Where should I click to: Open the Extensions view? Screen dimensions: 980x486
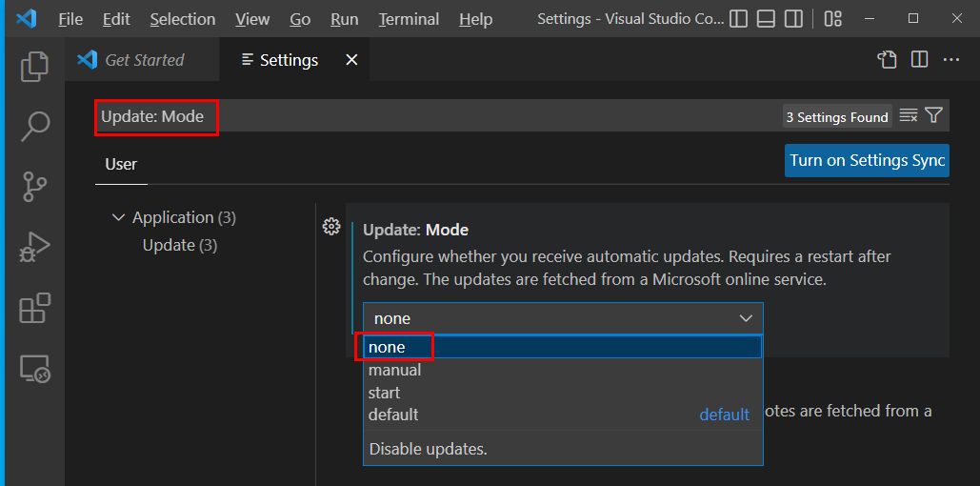coord(35,309)
